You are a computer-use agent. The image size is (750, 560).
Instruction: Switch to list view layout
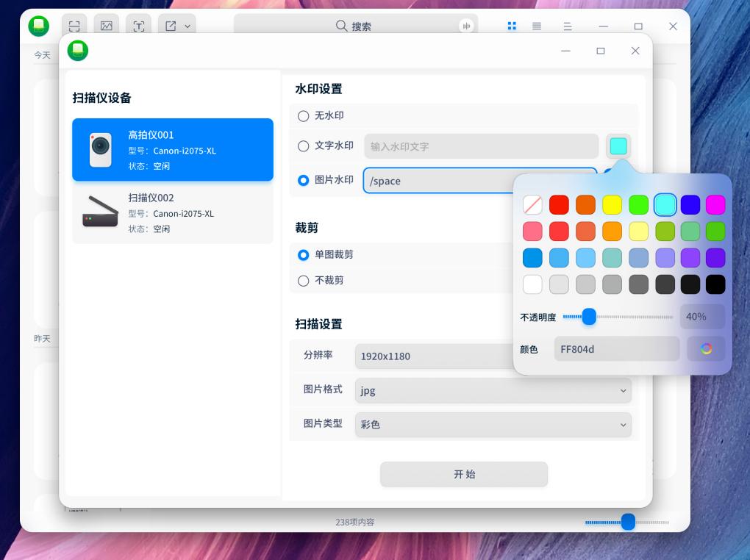pyautogui.click(x=537, y=26)
